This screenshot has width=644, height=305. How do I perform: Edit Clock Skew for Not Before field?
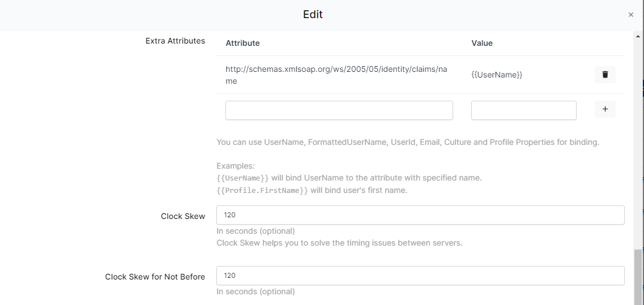(420, 276)
